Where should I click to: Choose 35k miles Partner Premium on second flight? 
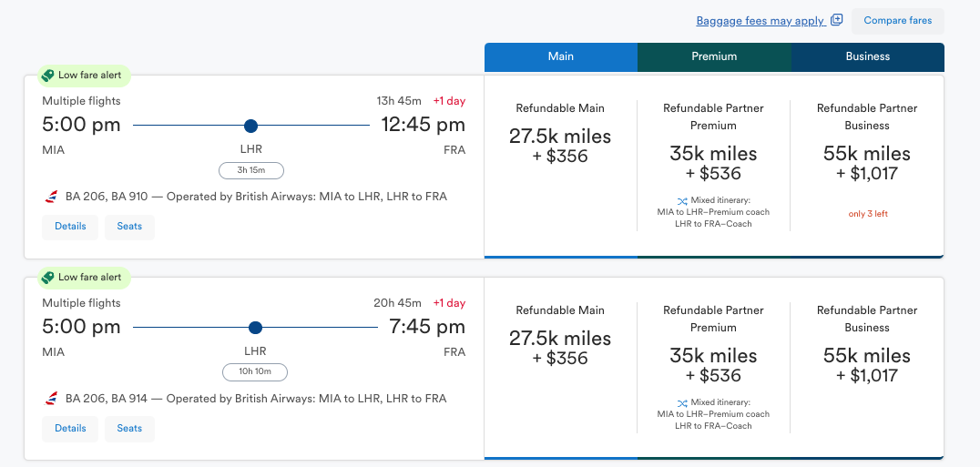coord(714,365)
